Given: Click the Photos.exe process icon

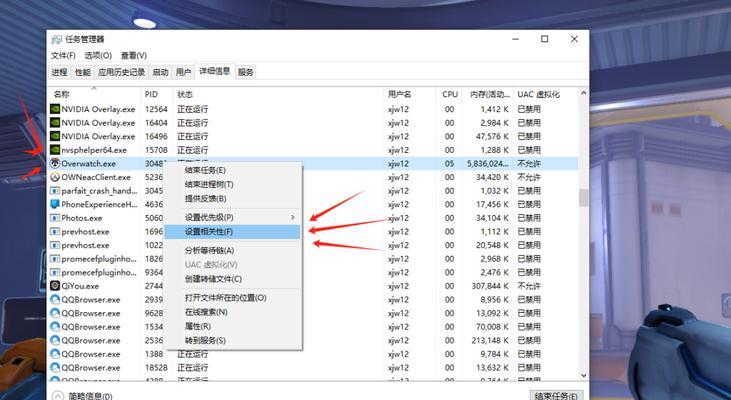Looking at the screenshot, I should click(x=55, y=218).
